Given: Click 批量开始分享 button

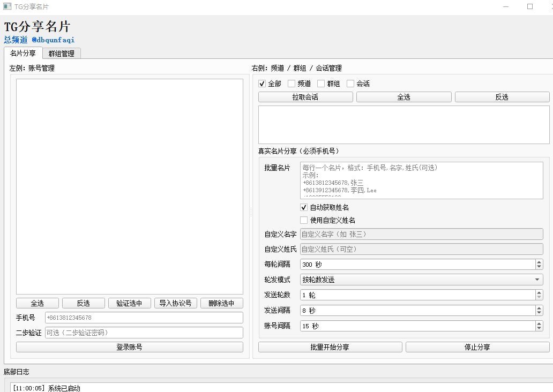Looking at the screenshot, I should coord(330,347).
